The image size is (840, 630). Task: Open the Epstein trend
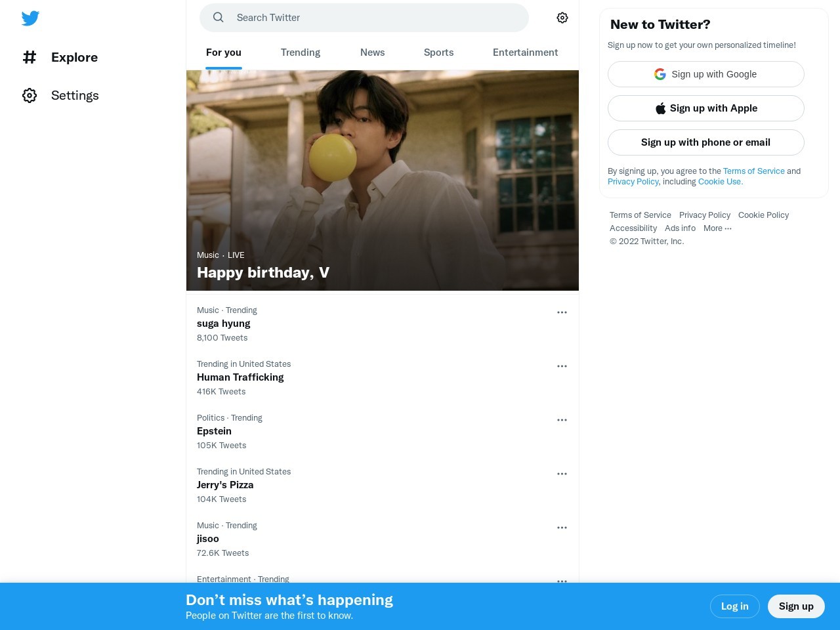pos(214,431)
